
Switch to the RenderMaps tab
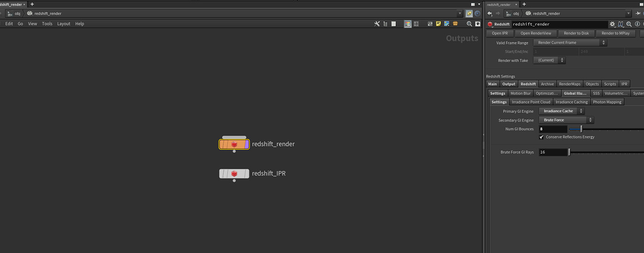(x=570, y=84)
